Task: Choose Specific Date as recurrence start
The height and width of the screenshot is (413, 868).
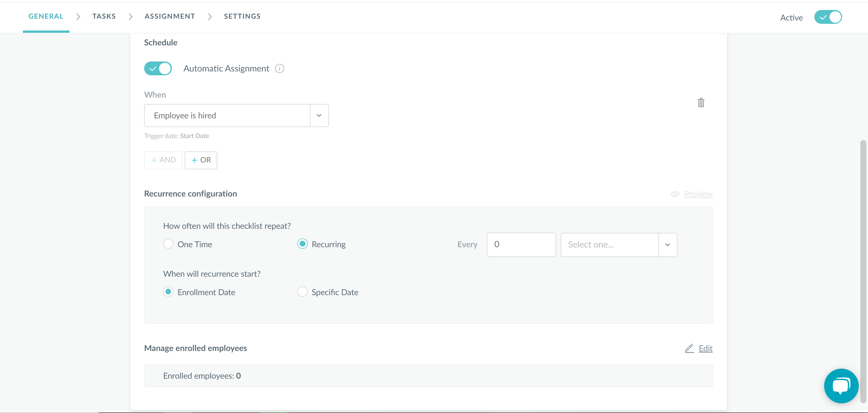Action: click(x=302, y=292)
